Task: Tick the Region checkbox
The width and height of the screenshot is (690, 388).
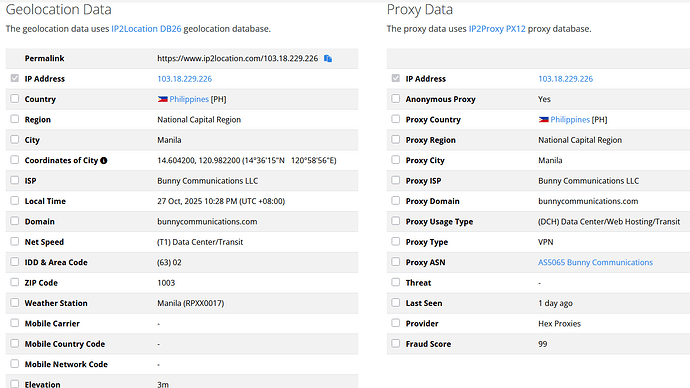Action: pyautogui.click(x=15, y=119)
